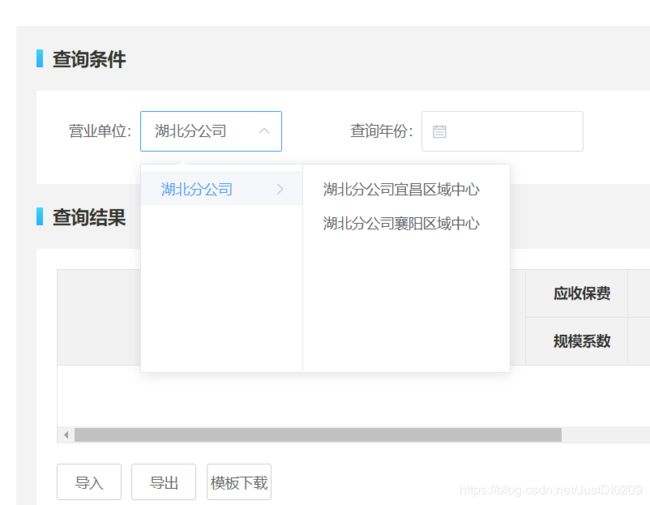Click the 导入 button
Screen dimensions: 650x505
pos(89,482)
